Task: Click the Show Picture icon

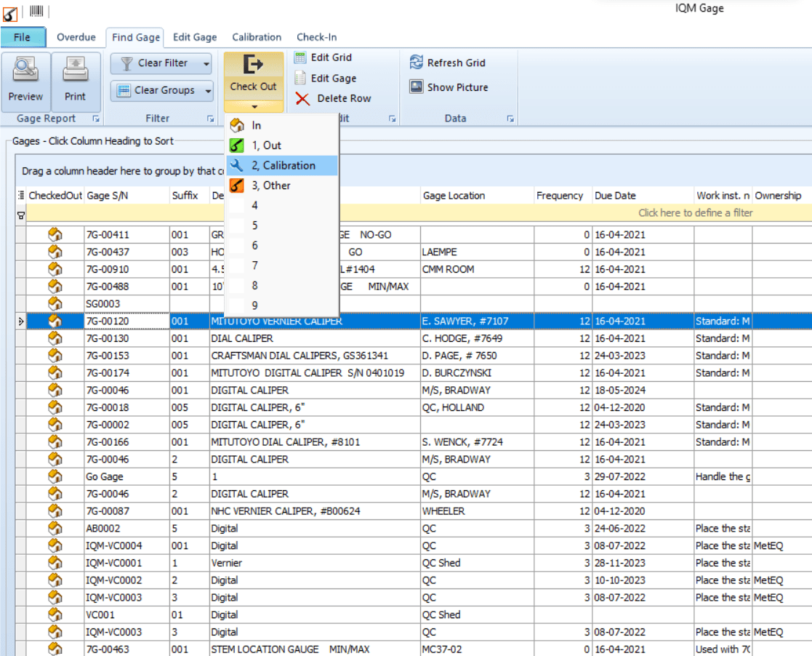Action: (417, 87)
